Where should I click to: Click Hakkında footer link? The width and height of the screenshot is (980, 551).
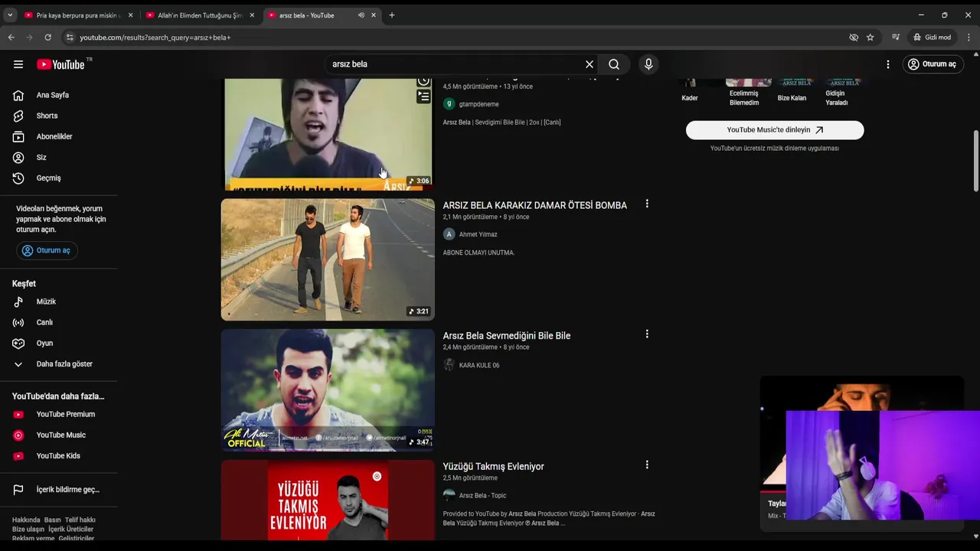click(x=26, y=520)
